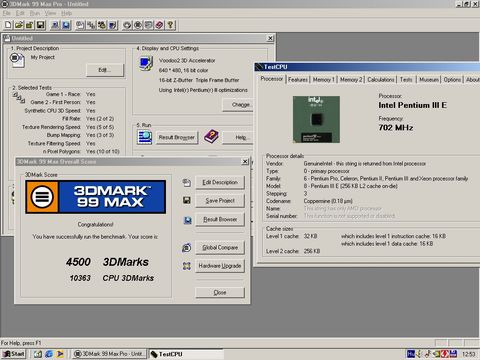Click the TestCPU taskbar button

click(x=186, y=354)
